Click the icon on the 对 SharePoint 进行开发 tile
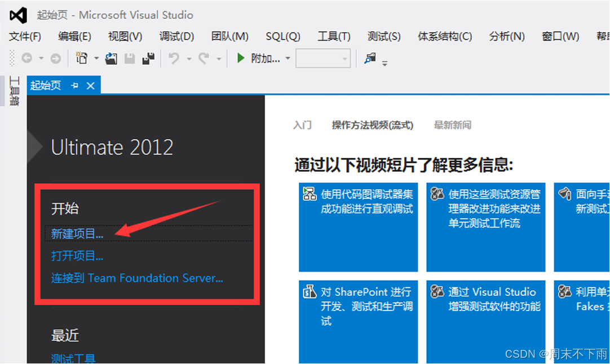This screenshot has width=610, height=364. [310, 291]
